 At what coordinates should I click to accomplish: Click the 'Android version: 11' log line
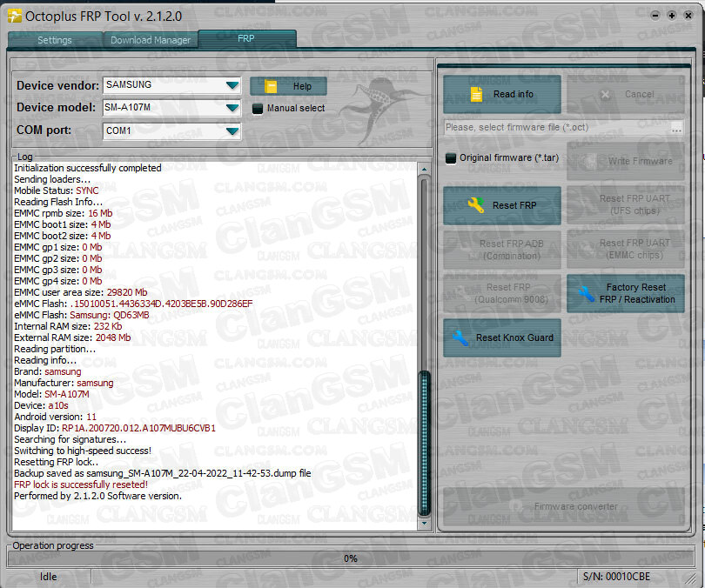[56, 417]
